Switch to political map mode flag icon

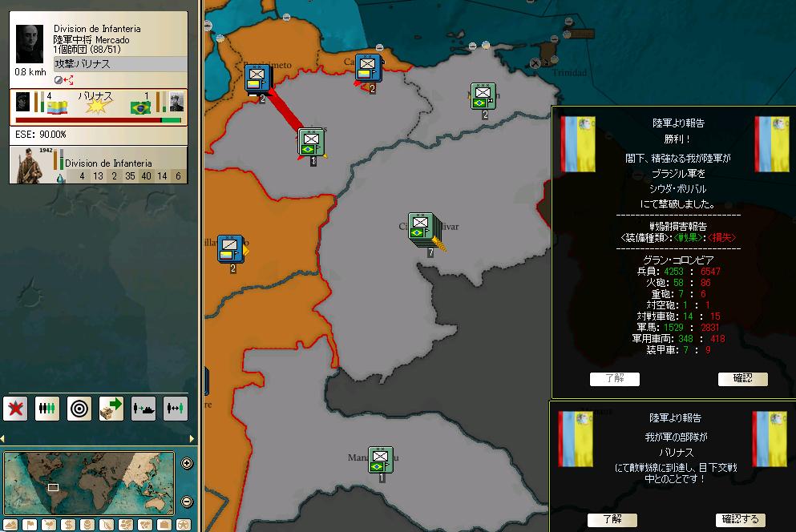coord(30,525)
